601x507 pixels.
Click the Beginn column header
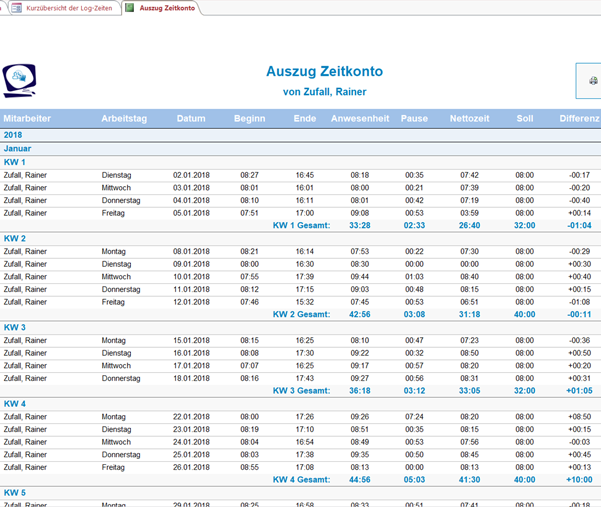click(x=250, y=118)
